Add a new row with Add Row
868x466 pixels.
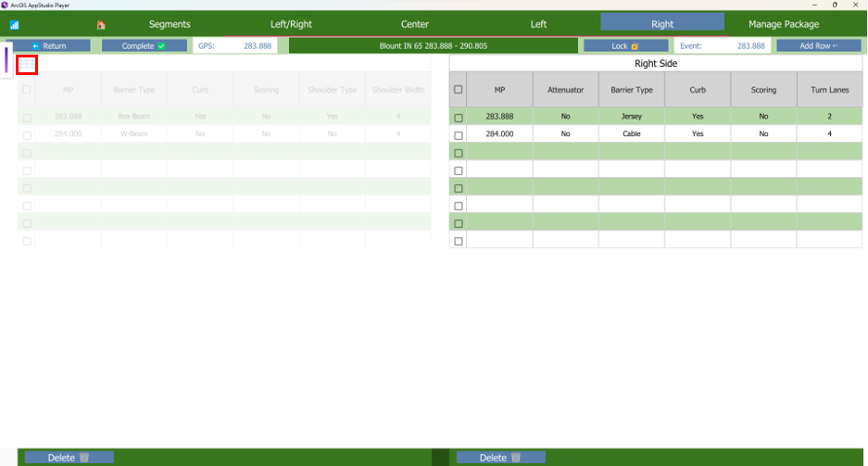[819, 46]
